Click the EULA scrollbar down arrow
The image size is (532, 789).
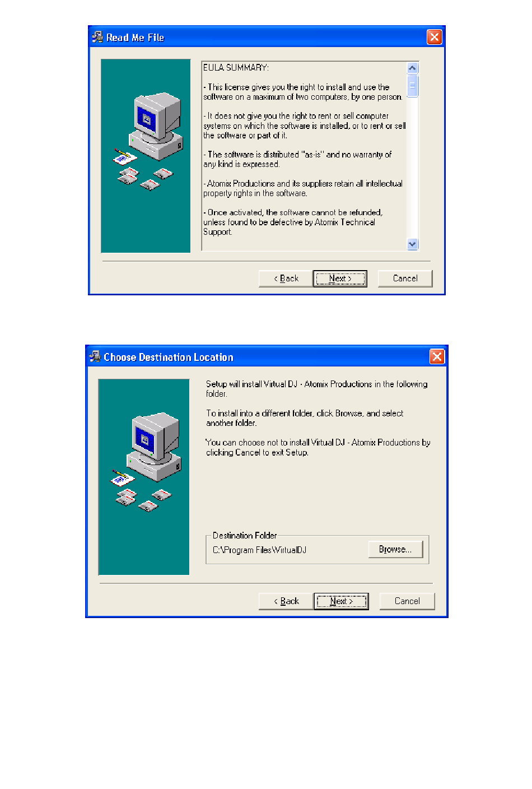(x=413, y=244)
